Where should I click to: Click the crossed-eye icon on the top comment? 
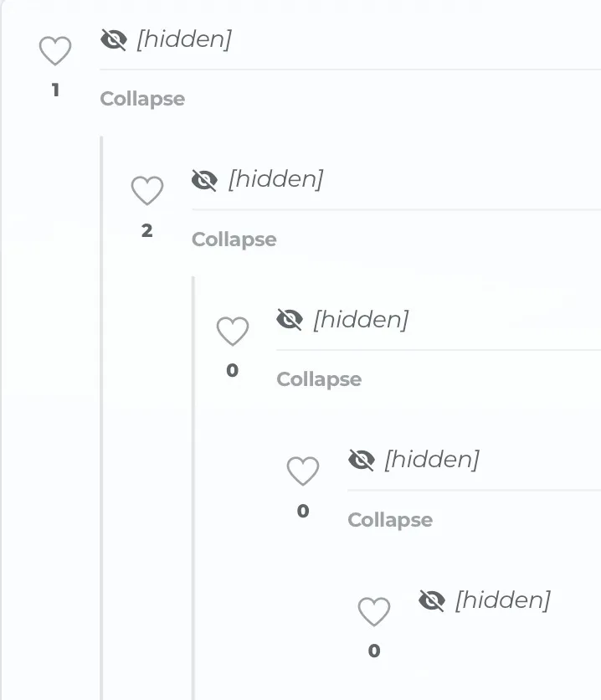[x=114, y=40]
